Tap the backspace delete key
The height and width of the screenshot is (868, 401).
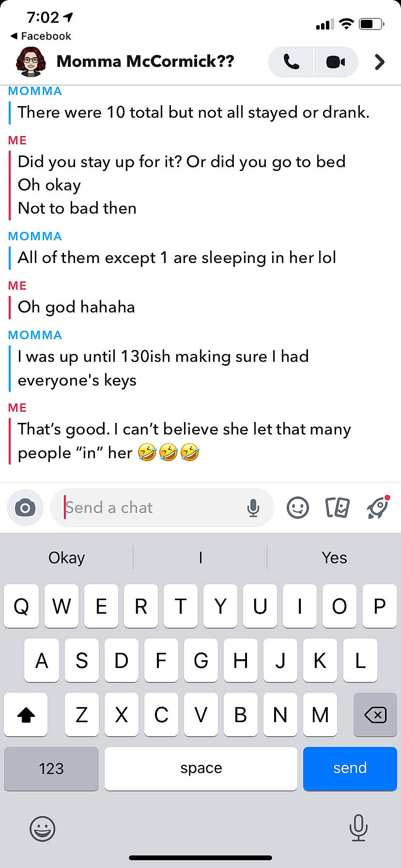tap(375, 714)
